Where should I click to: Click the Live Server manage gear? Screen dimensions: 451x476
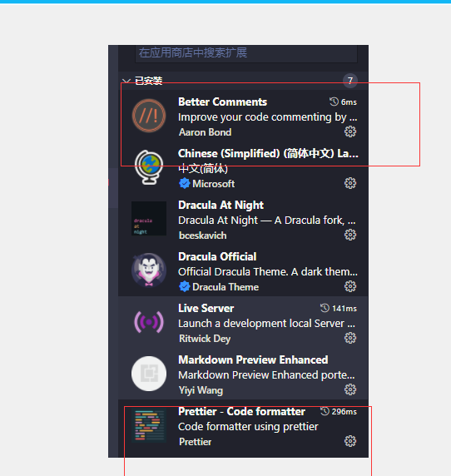[350, 338]
